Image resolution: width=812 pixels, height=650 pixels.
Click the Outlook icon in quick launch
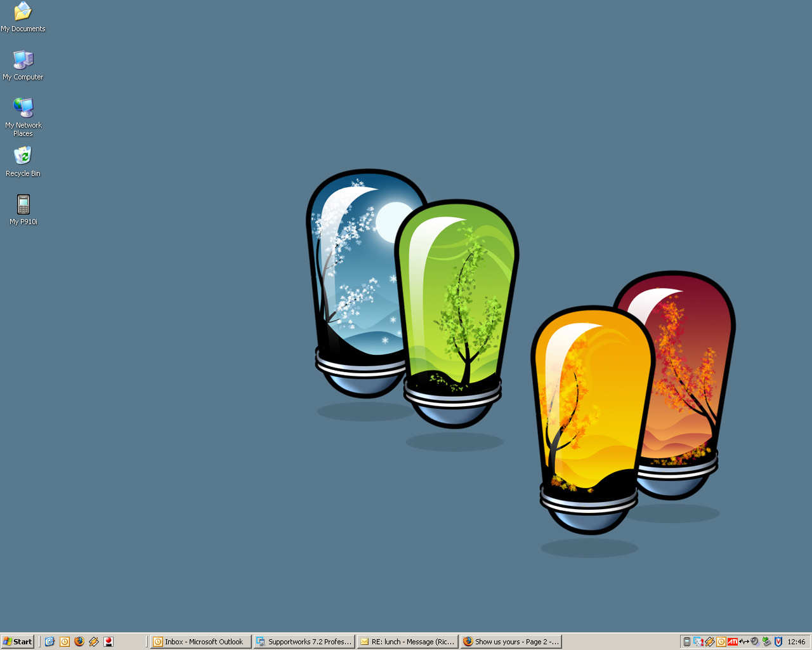(64, 642)
